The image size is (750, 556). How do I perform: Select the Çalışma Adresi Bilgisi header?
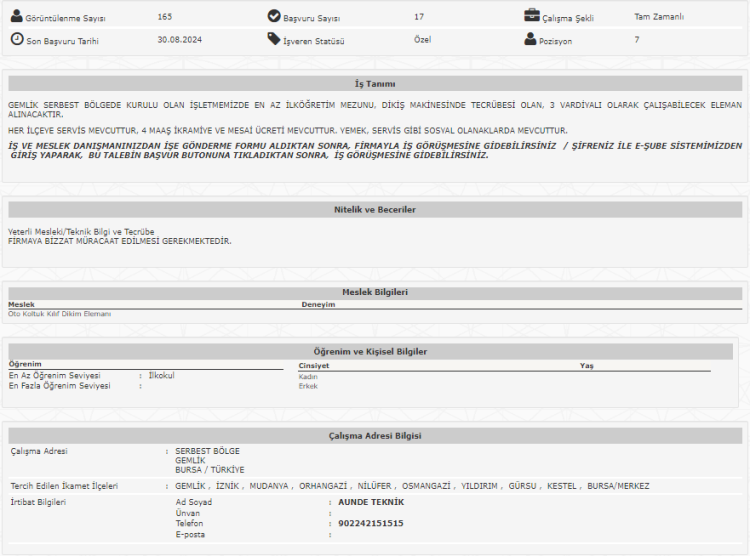click(x=375, y=436)
